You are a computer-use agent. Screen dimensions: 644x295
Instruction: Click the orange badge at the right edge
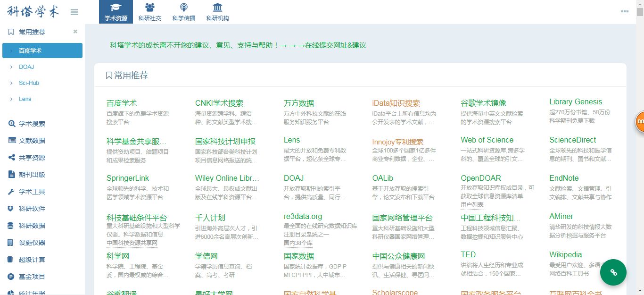[640, 121]
